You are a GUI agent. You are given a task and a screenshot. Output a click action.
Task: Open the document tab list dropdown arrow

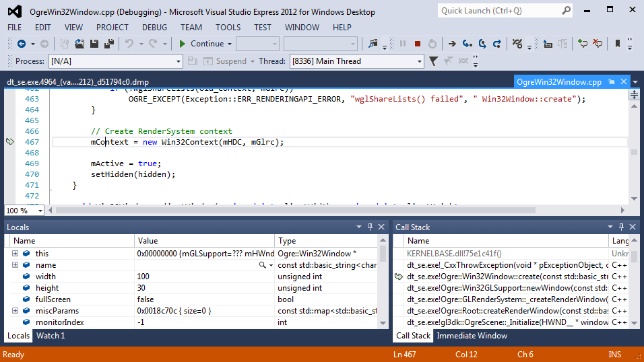tap(635, 82)
